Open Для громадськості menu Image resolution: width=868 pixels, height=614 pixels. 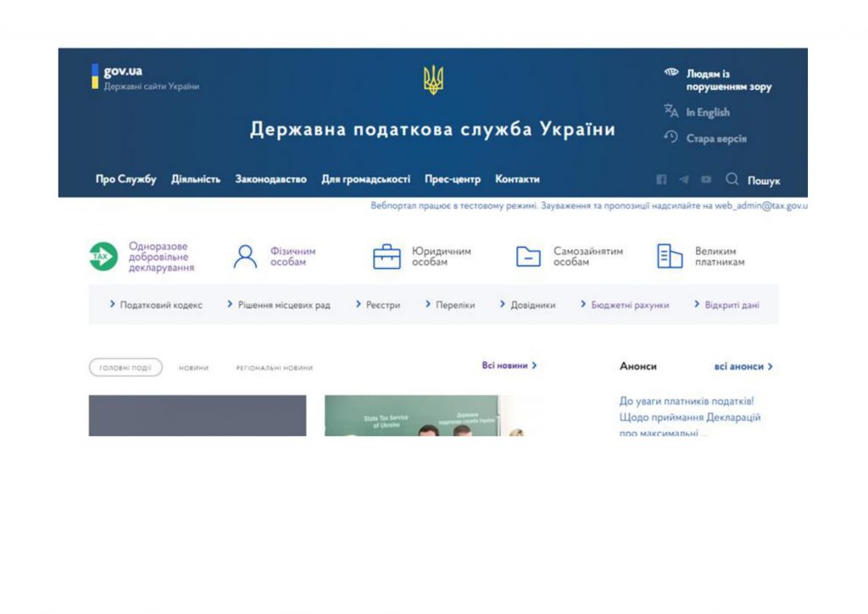pyautogui.click(x=366, y=179)
